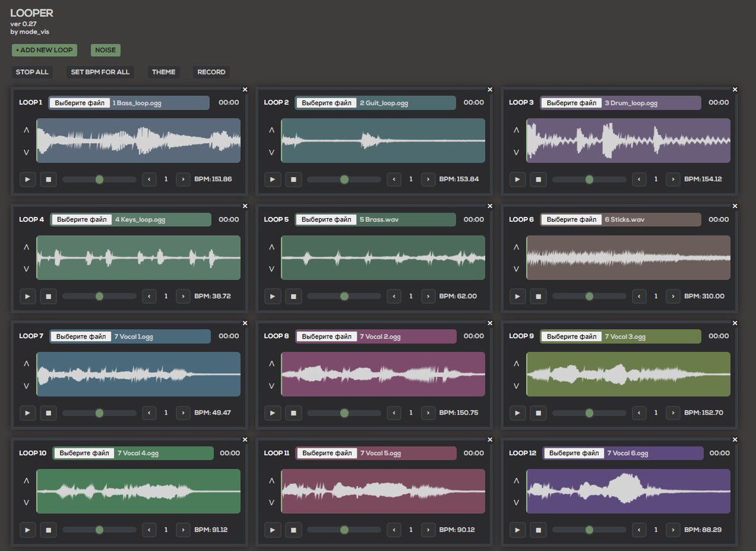
Task: Click Loop 12 Vocal 6 waveform
Action: (628, 491)
